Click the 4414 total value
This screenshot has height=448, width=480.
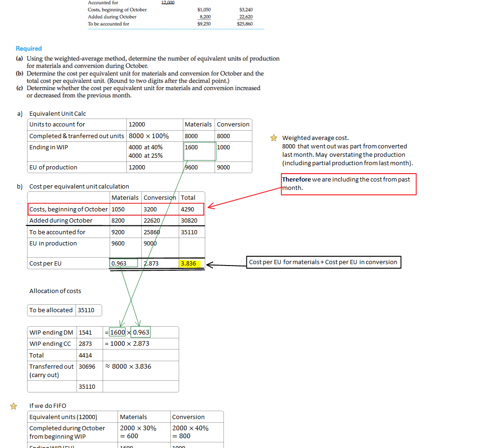[85, 355]
